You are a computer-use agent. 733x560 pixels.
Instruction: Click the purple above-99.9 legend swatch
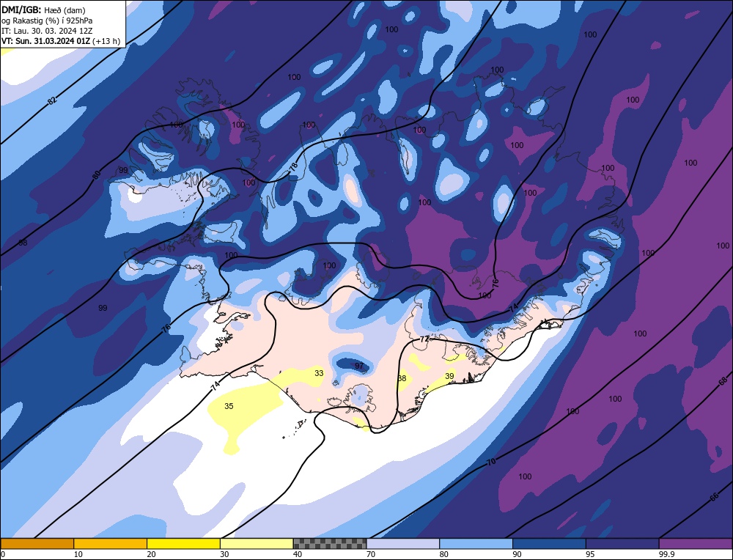click(696, 543)
